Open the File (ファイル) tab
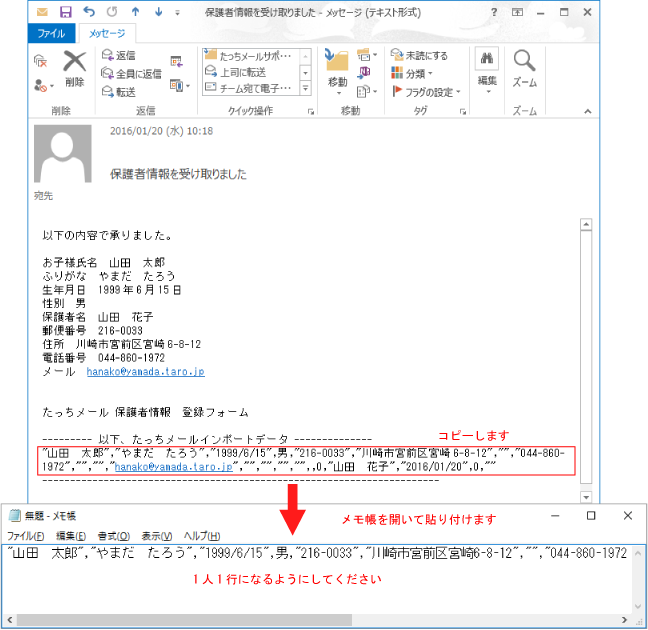Image resolution: width=648 pixels, height=630 pixels. point(50,33)
